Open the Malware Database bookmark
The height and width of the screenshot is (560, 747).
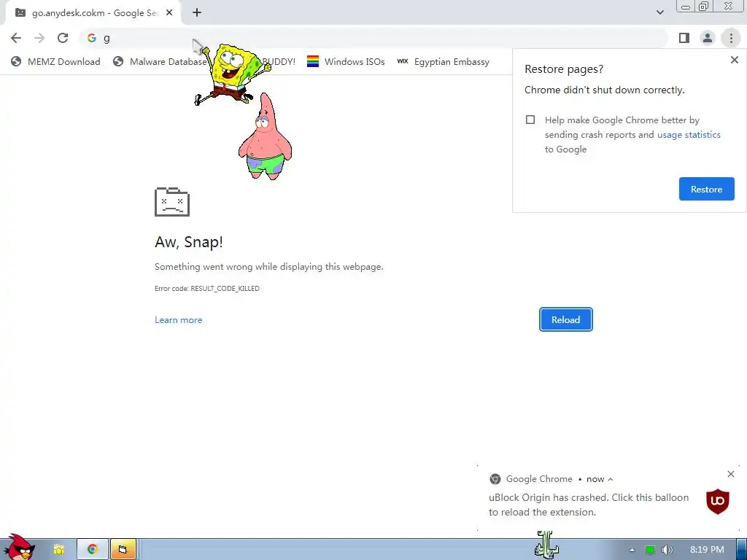click(x=160, y=61)
